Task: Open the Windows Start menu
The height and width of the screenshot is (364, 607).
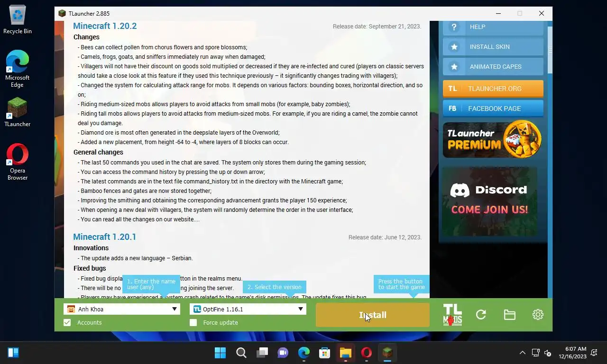Action: click(x=221, y=353)
